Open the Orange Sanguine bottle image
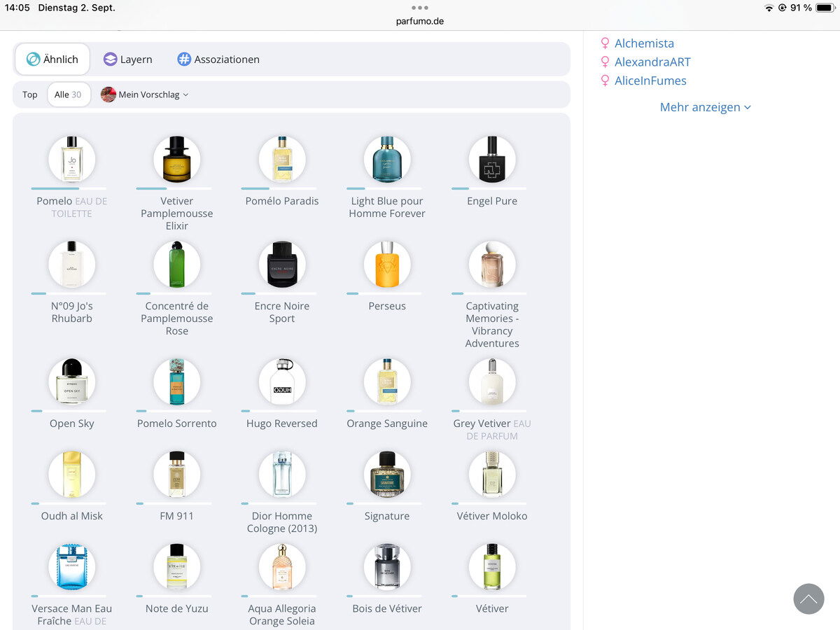The image size is (840, 630). [x=387, y=382]
